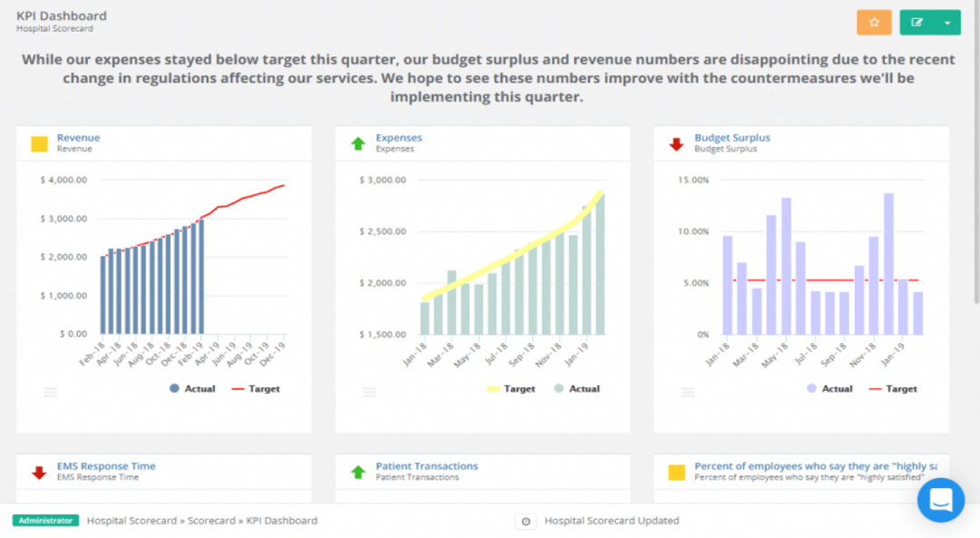This screenshot has height=538, width=980.
Task: Click the red arrow beside EMS Response Time
Action: click(x=37, y=471)
